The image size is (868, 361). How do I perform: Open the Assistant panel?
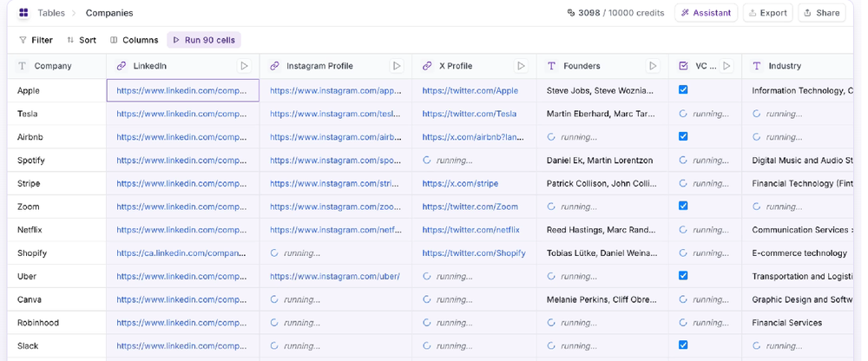pos(706,13)
